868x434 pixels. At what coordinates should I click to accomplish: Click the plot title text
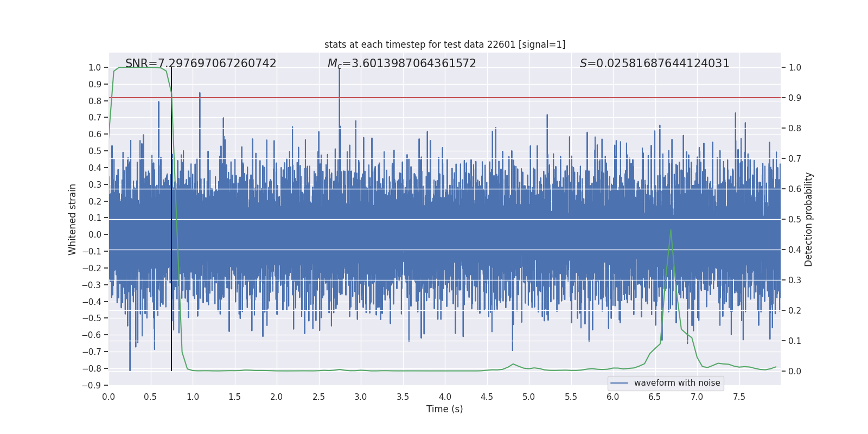point(445,44)
